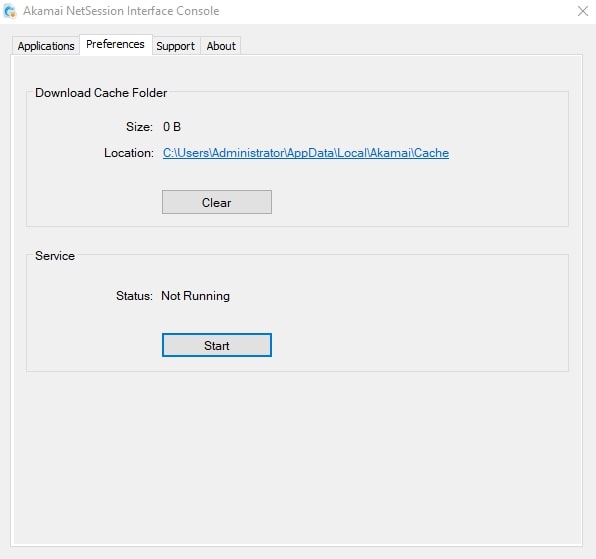This screenshot has height=559, width=596.
Task: Click the "Size:" label
Action: [x=139, y=127]
